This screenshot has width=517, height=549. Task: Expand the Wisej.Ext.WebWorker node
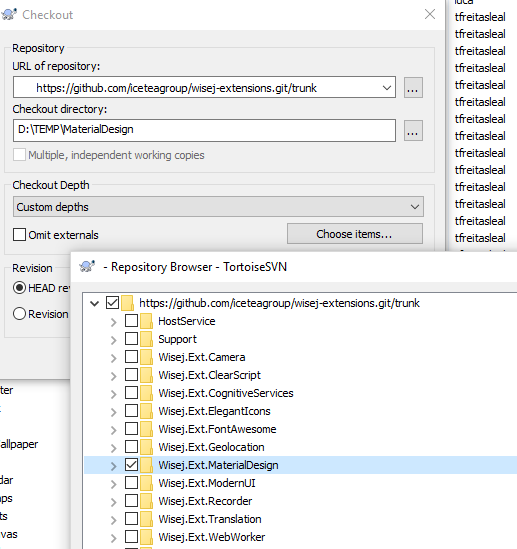coord(113,538)
